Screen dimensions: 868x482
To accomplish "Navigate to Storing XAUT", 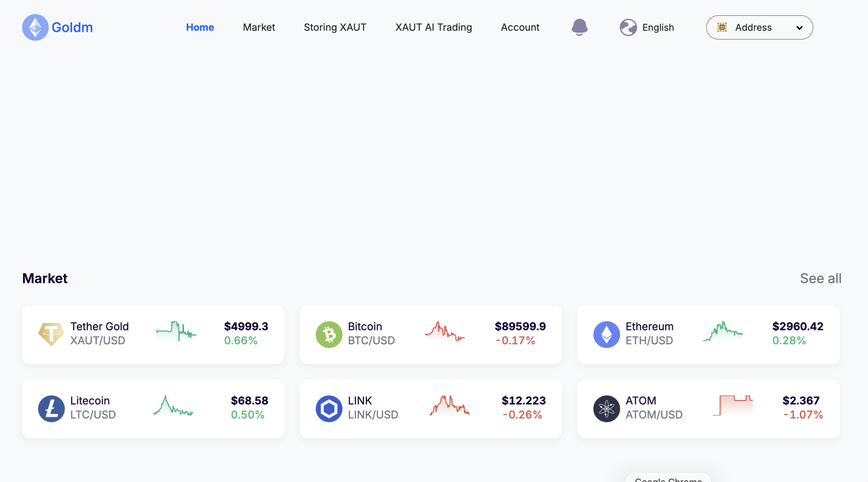I will [x=335, y=27].
